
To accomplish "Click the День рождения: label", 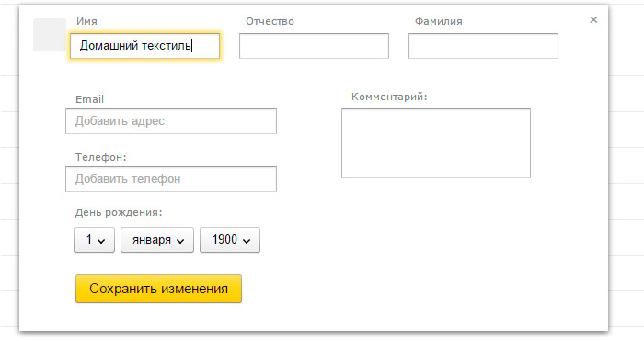I will coord(119,212).
